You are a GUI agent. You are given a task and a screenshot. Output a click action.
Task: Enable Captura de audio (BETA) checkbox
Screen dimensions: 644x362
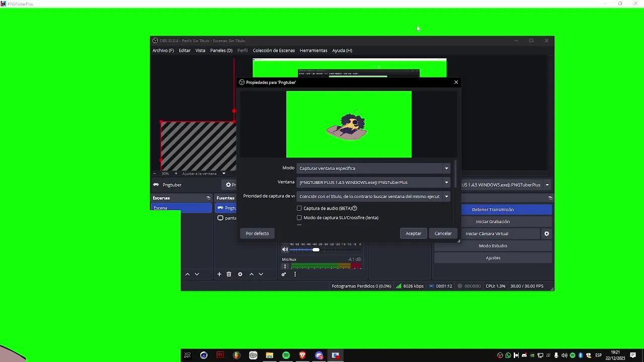coord(299,208)
